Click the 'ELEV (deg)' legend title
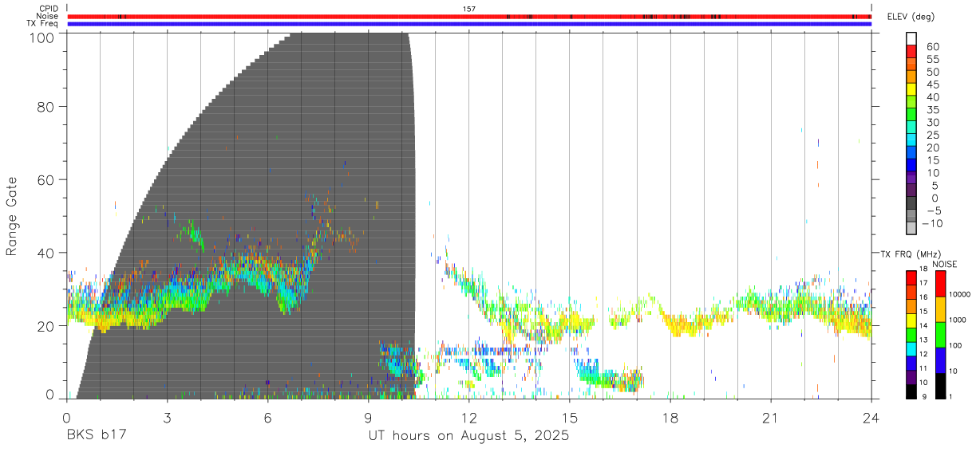The image size is (980, 452). [911, 18]
